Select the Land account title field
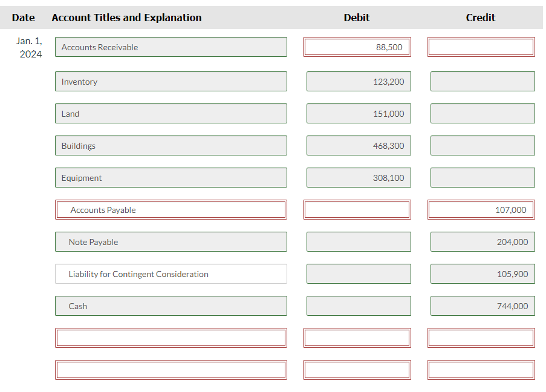This screenshot has height=392, width=546. [171, 113]
